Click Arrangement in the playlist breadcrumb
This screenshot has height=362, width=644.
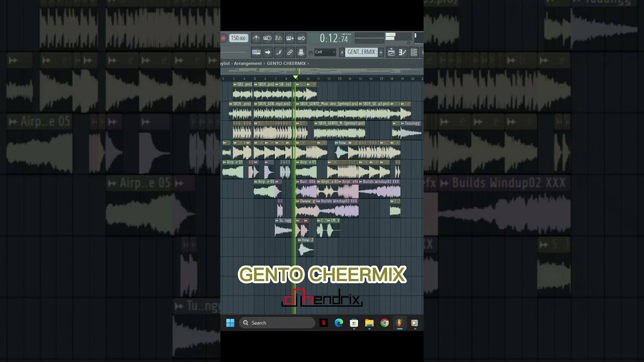[x=248, y=63]
